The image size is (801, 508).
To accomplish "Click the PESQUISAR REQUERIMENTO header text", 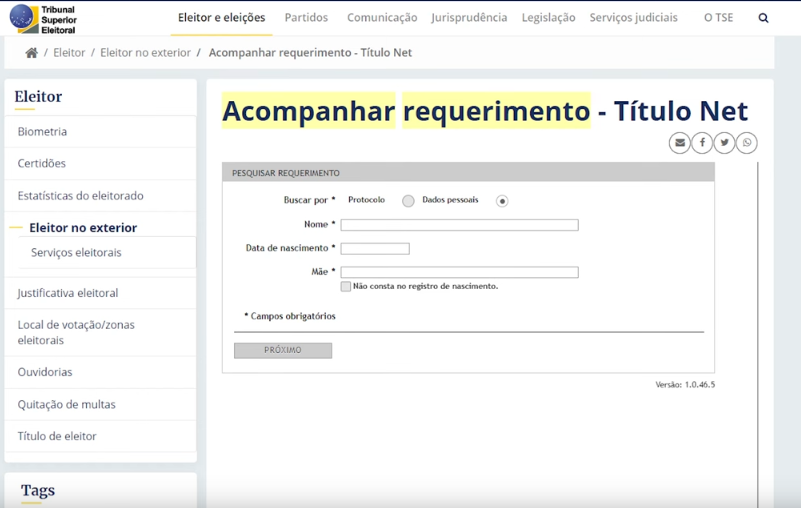I will click(x=286, y=173).
